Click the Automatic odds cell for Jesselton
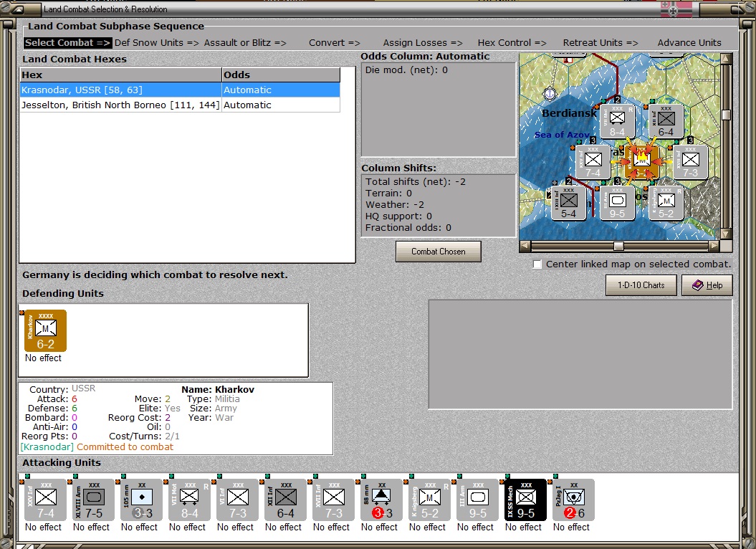 click(281, 105)
